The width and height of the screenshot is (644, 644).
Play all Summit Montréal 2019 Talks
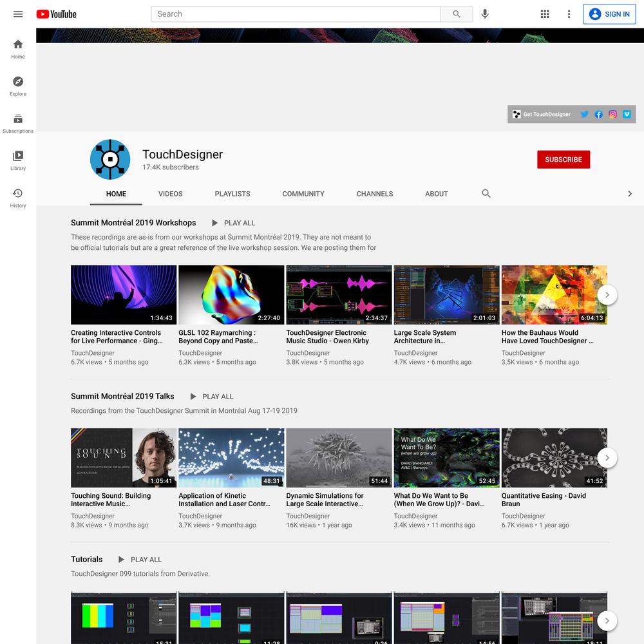click(x=211, y=396)
